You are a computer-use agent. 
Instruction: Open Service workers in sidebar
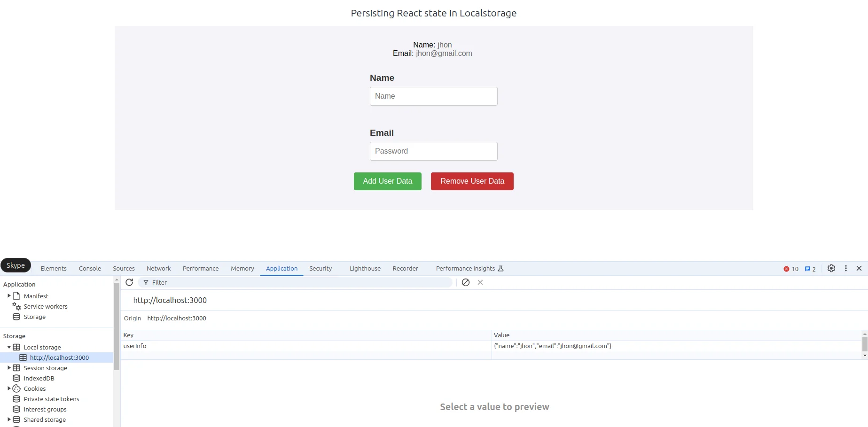point(46,306)
